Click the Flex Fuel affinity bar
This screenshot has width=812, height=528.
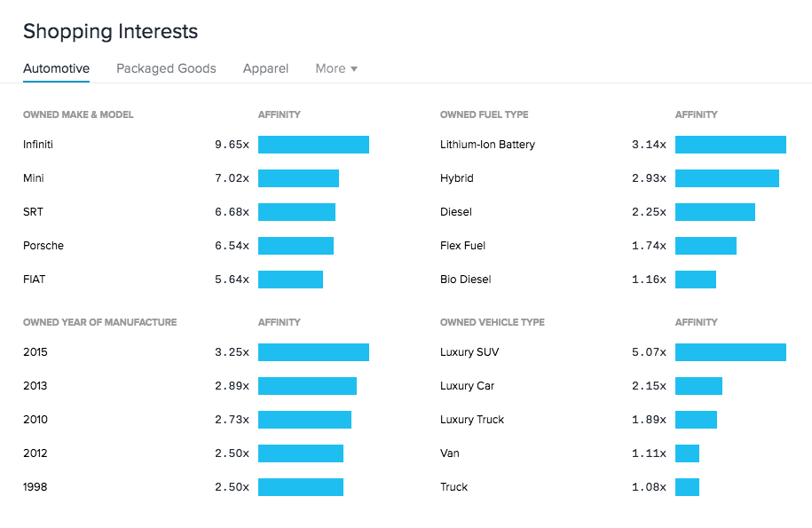click(x=706, y=246)
